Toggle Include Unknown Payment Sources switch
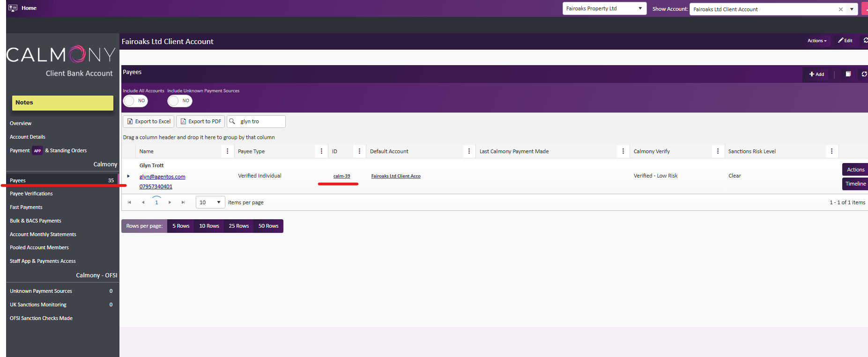868x357 pixels. click(x=180, y=101)
